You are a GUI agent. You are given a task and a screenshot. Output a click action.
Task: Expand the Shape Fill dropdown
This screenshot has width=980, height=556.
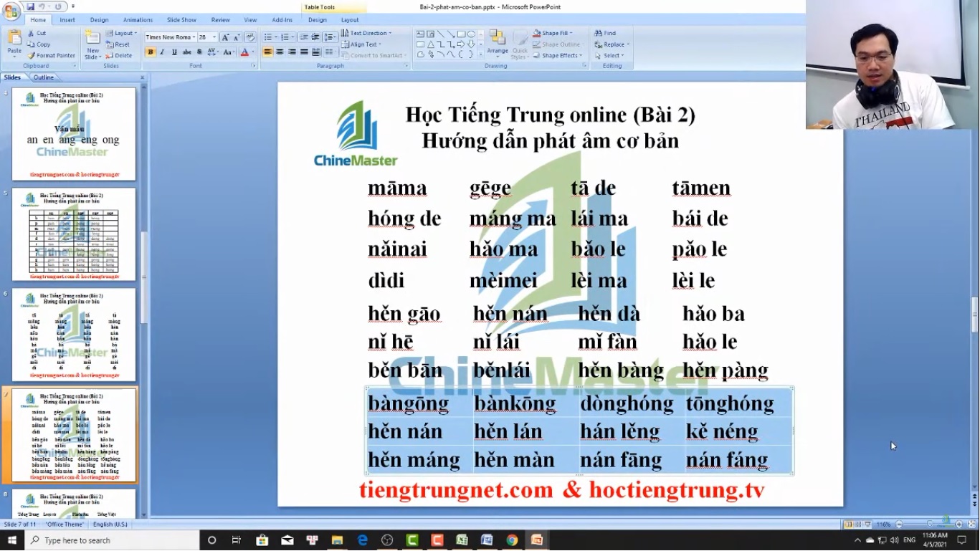pos(551,33)
